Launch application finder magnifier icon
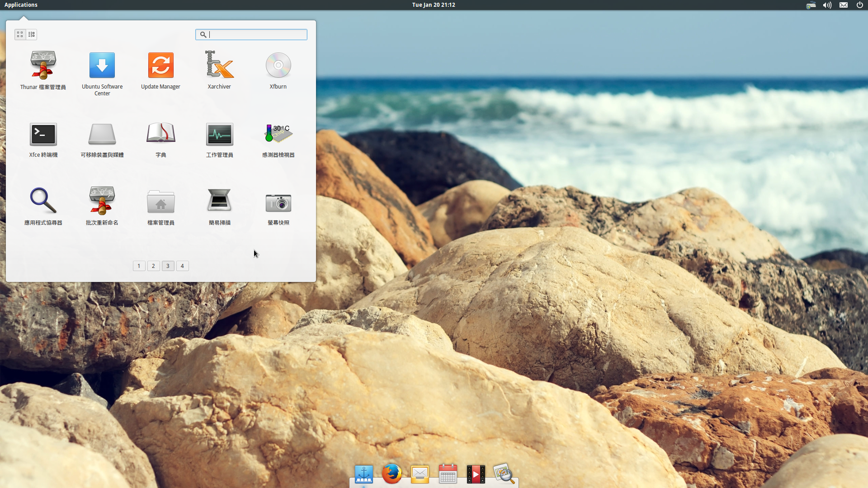 coord(43,201)
